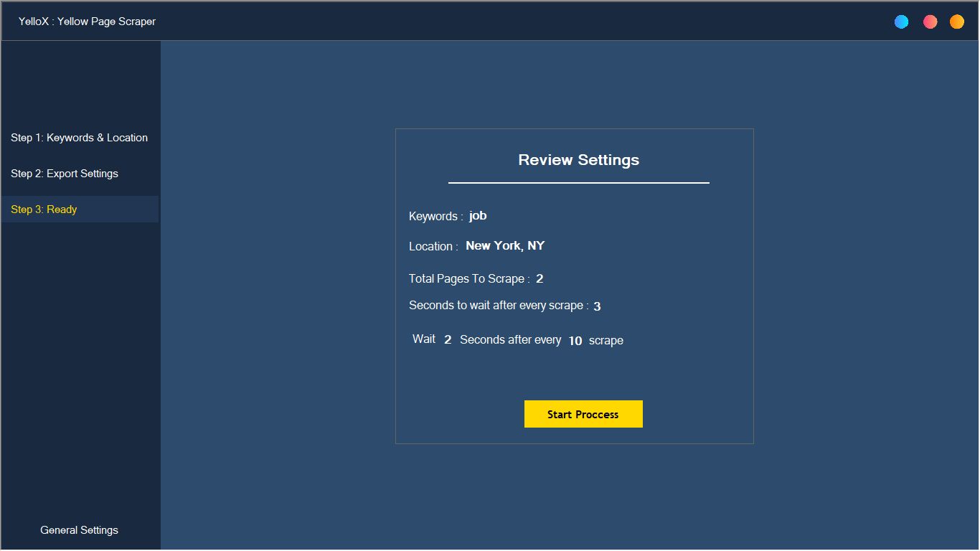
Task: Click the Total Pages To Scrape value 2
Action: 540,279
